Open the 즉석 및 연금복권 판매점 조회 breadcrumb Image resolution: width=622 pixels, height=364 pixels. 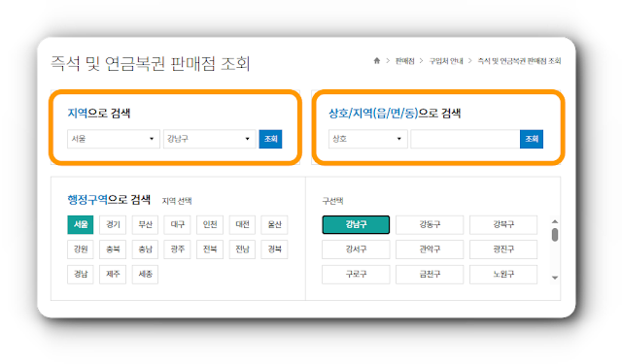[519, 61]
